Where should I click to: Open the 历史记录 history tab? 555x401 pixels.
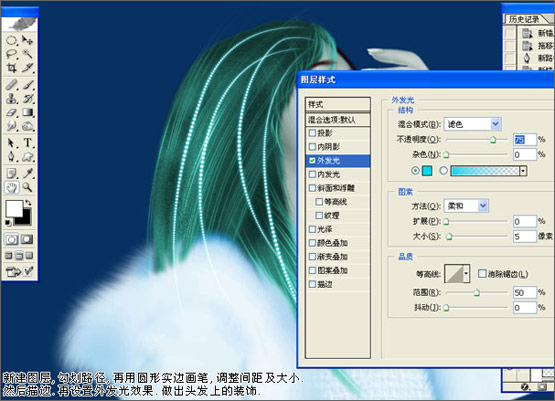[524, 19]
